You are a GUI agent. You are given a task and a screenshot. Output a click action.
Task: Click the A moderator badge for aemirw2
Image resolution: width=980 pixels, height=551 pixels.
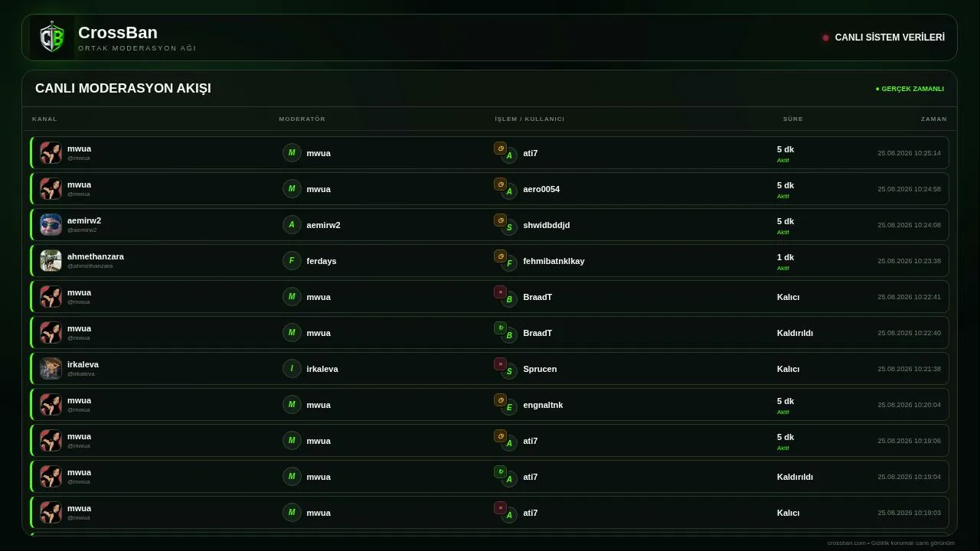tap(292, 225)
